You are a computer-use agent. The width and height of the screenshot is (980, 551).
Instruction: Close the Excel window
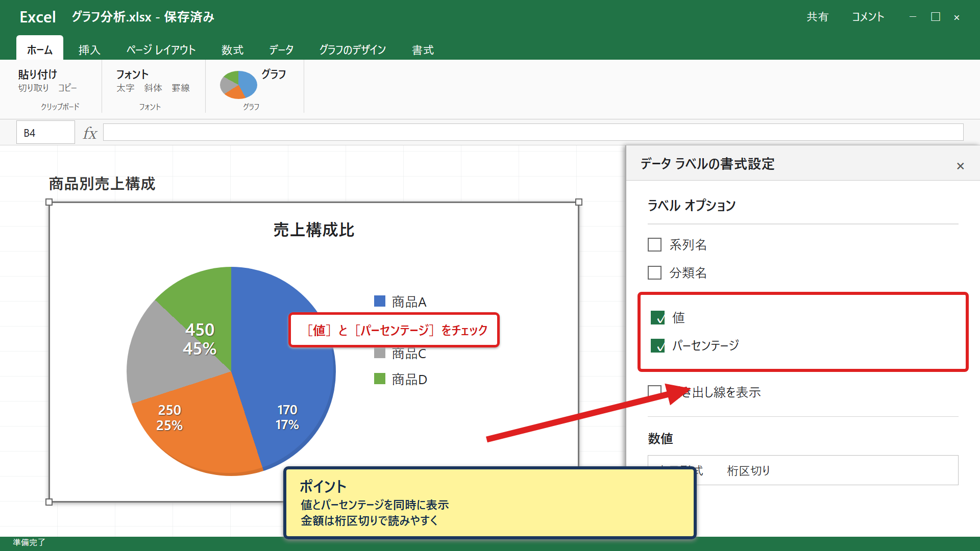[x=957, y=17]
